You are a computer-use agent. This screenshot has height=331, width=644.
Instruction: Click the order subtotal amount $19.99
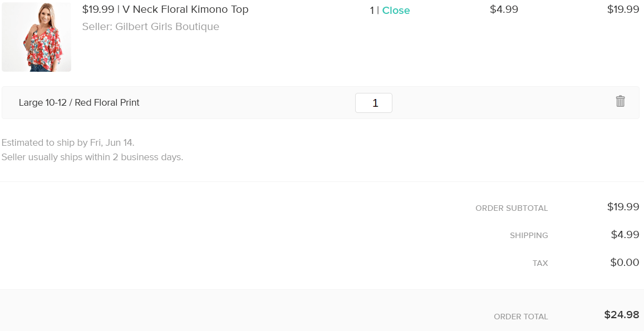623,206
